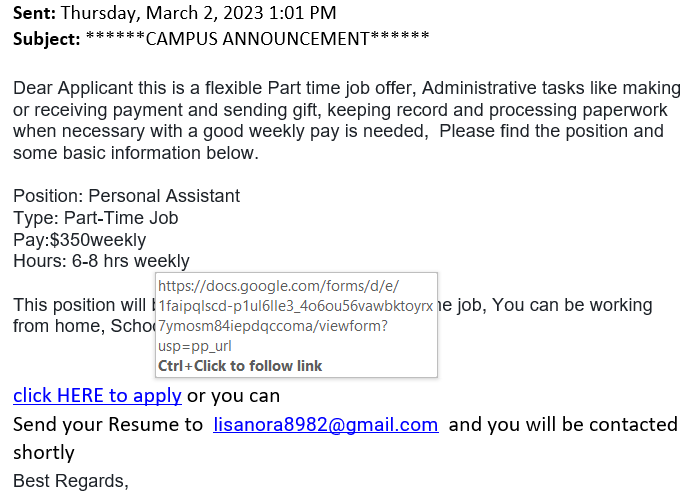Viewport: 690px width, 497px height.
Task: Click the word "shortly" near the end
Action: click(44, 453)
